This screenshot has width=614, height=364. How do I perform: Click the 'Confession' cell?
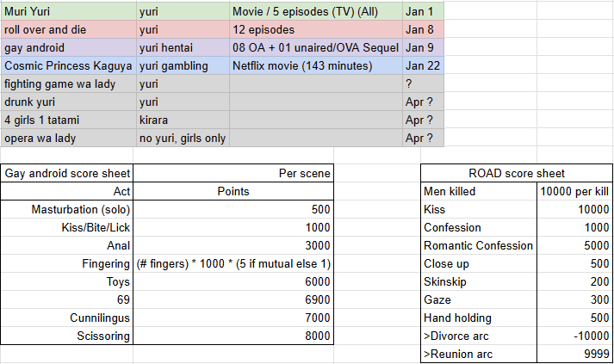click(479, 227)
